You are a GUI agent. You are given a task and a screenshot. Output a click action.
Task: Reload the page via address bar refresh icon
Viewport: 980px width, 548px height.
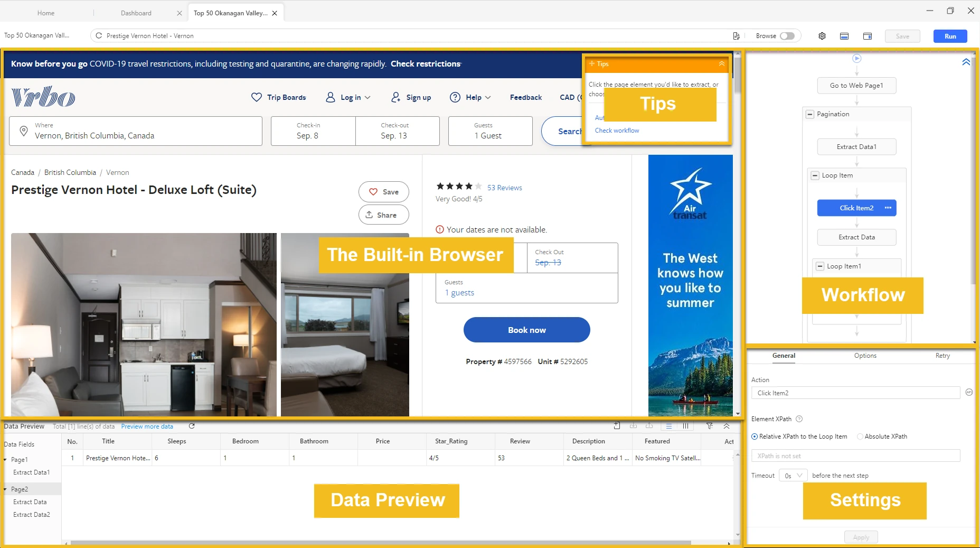coord(99,36)
